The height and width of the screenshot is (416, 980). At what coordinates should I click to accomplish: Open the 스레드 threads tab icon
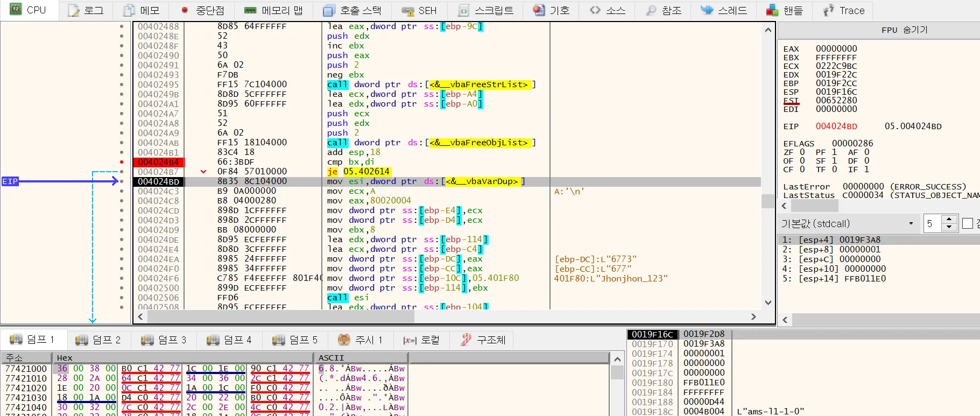coord(707,10)
